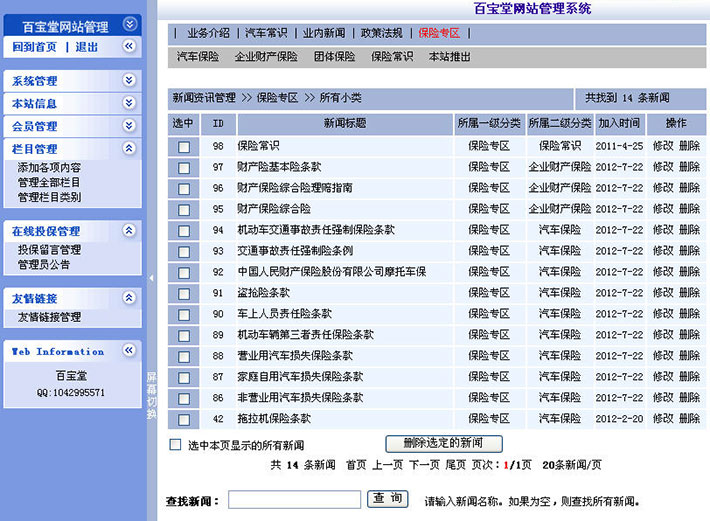Click the 删除选定的新闻 button
This screenshot has width=710, height=521.
tap(444, 443)
